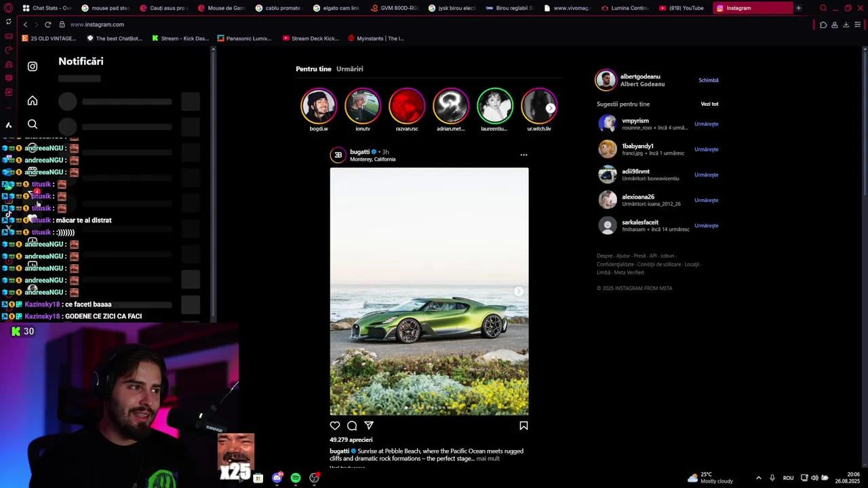Open comments on the bugatti post
Viewport: 868px width, 488px height.
(x=352, y=426)
